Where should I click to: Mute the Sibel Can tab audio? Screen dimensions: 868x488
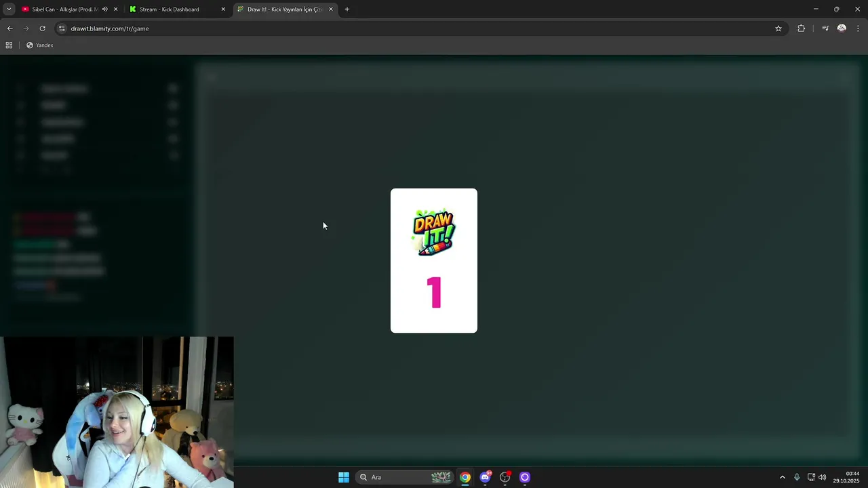(x=104, y=9)
